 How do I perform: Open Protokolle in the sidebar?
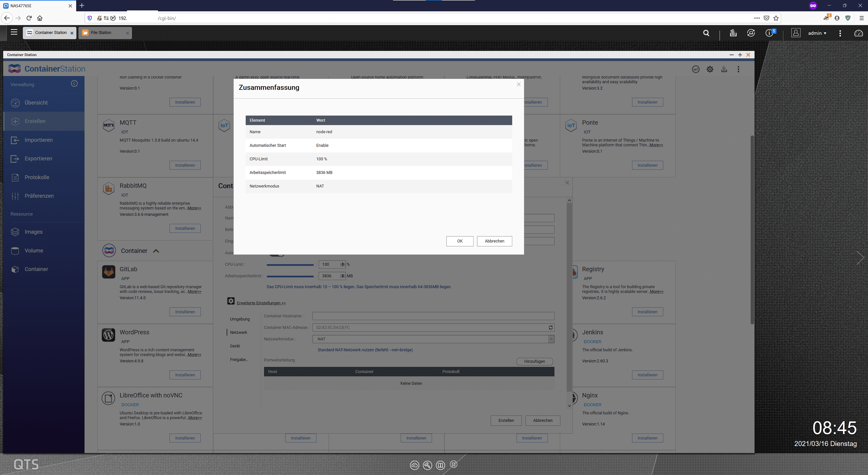(44, 177)
